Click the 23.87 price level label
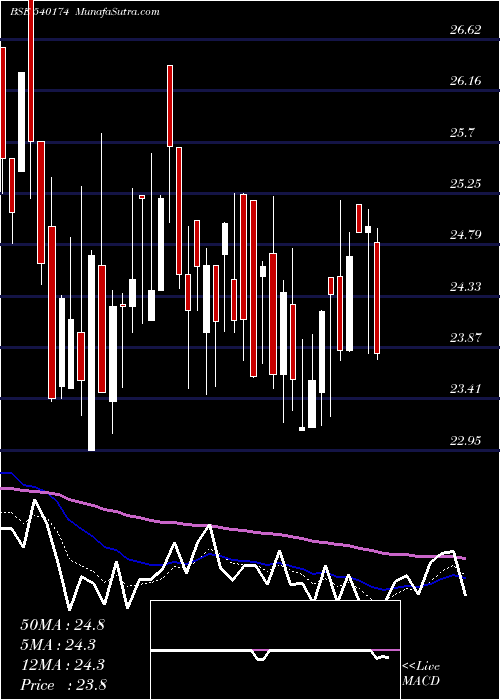Screen dimensions: 500x700 [x=466, y=338]
